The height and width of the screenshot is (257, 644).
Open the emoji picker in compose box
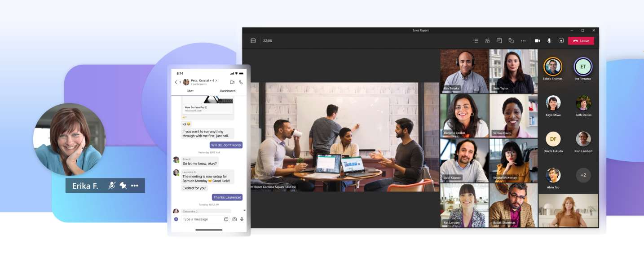point(226,219)
